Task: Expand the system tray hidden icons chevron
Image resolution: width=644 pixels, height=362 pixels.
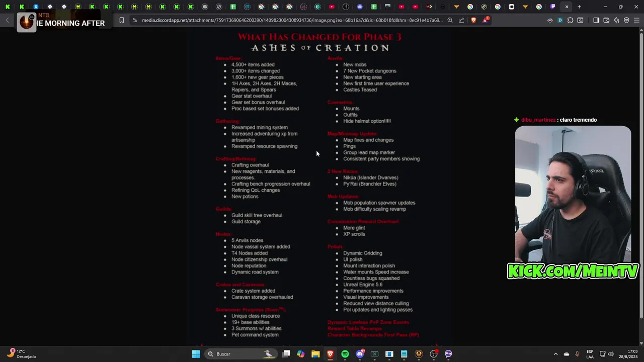Action: 555,354
